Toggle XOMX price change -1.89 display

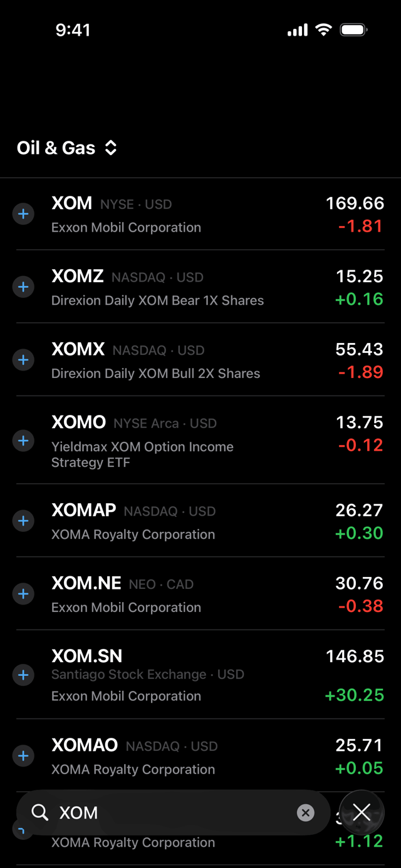[360, 372]
